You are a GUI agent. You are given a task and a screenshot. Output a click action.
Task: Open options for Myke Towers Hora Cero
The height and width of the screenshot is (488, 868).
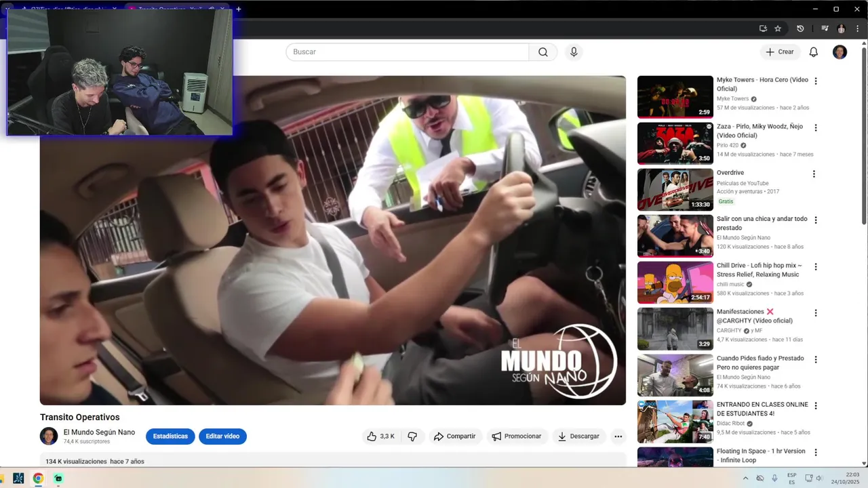816,81
